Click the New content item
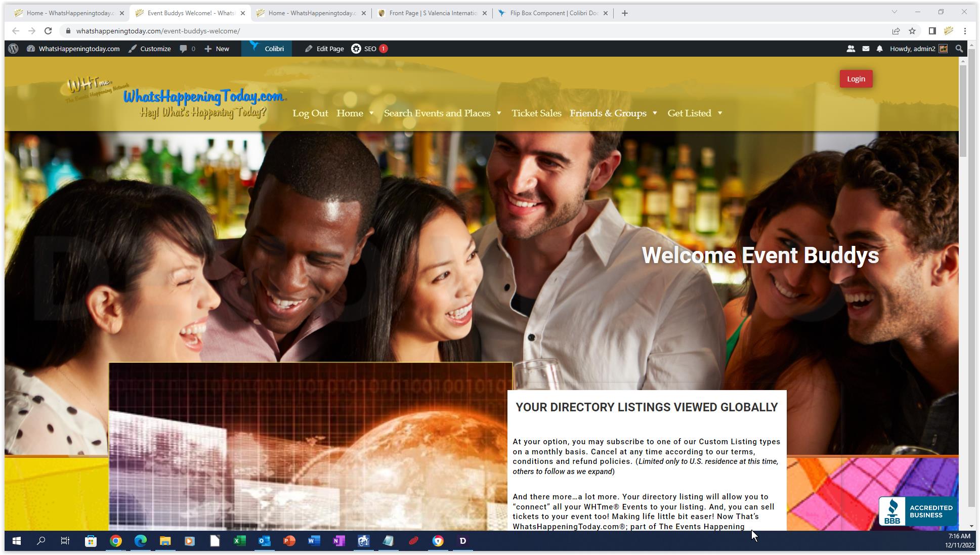The image size is (980, 555). pyautogui.click(x=217, y=49)
